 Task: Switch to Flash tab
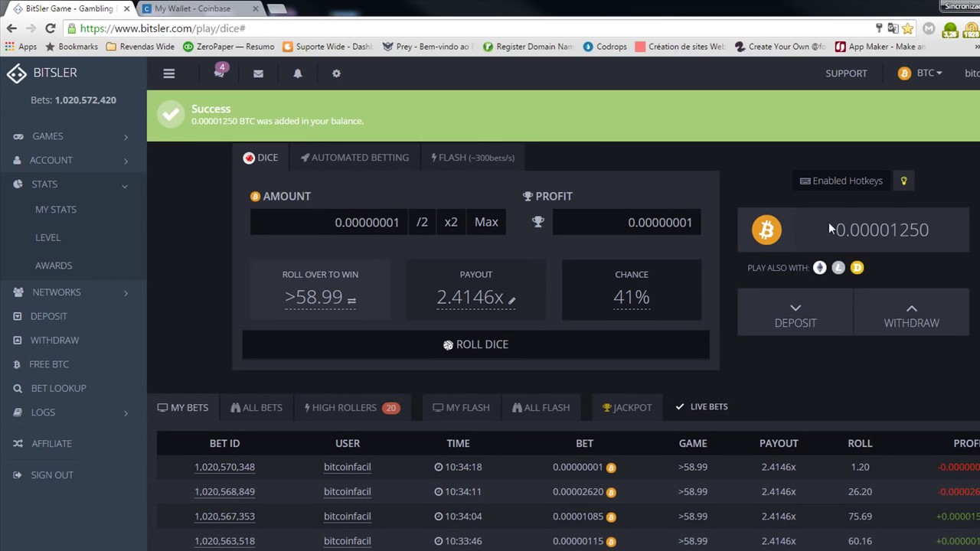click(x=472, y=158)
